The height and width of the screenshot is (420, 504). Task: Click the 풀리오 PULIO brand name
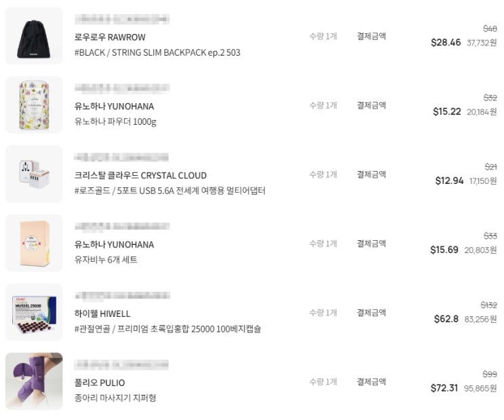[x=100, y=383]
